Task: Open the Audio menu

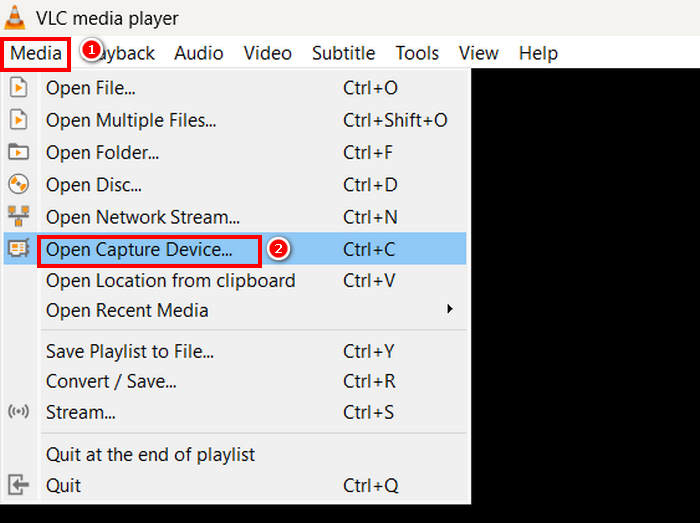Action: [198, 53]
